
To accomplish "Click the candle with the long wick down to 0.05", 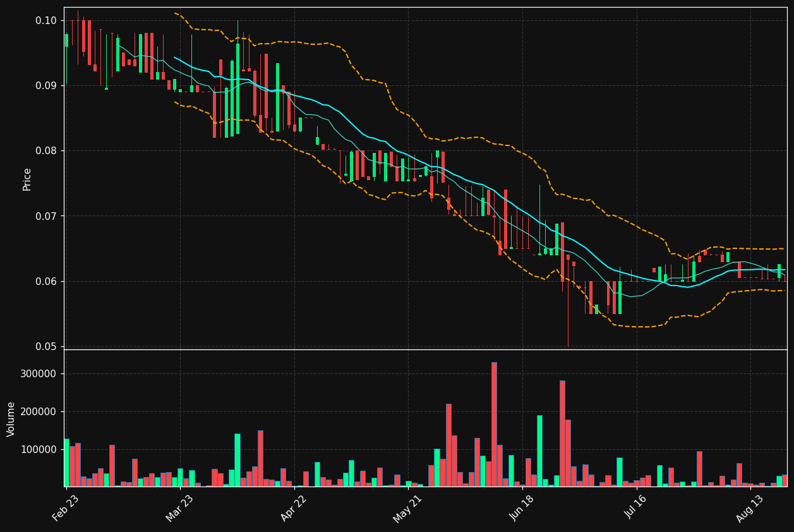I will click(x=568, y=301).
